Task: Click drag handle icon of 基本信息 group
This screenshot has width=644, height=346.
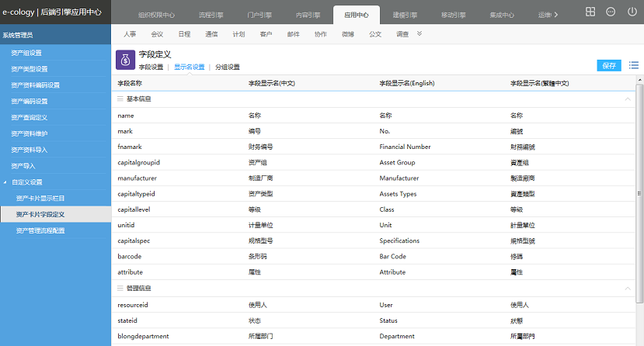Action: [120, 99]
